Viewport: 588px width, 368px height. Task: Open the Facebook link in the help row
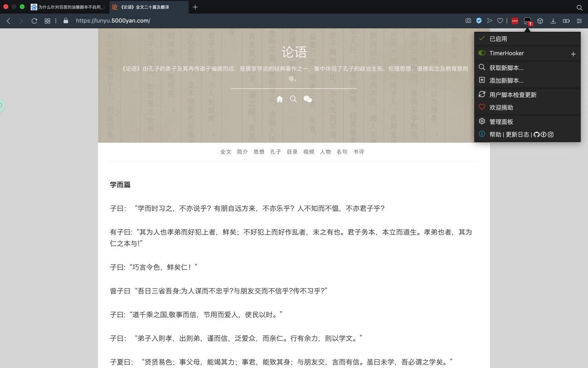pos(543,134)
